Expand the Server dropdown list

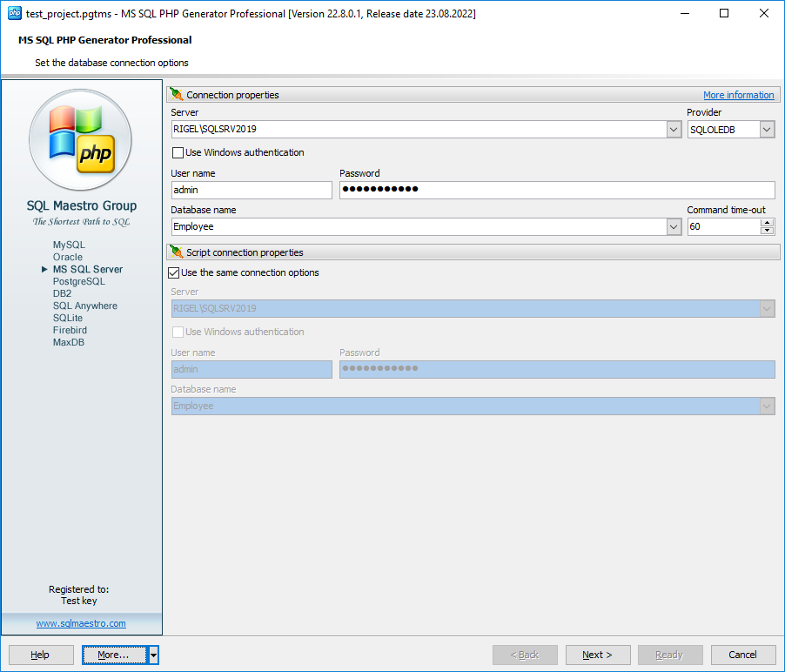point(674,130)
